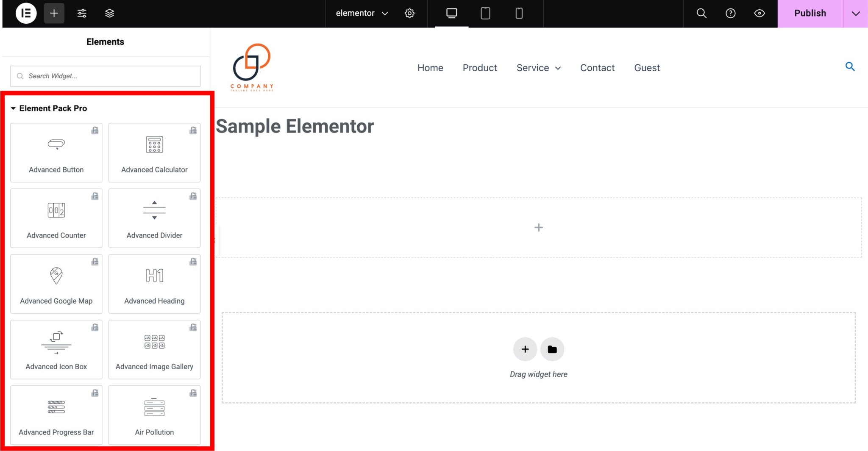This screenshot has height=451, width=868.
Task: Click the lock icon on Advanced Button
Action: pos(95,130)
